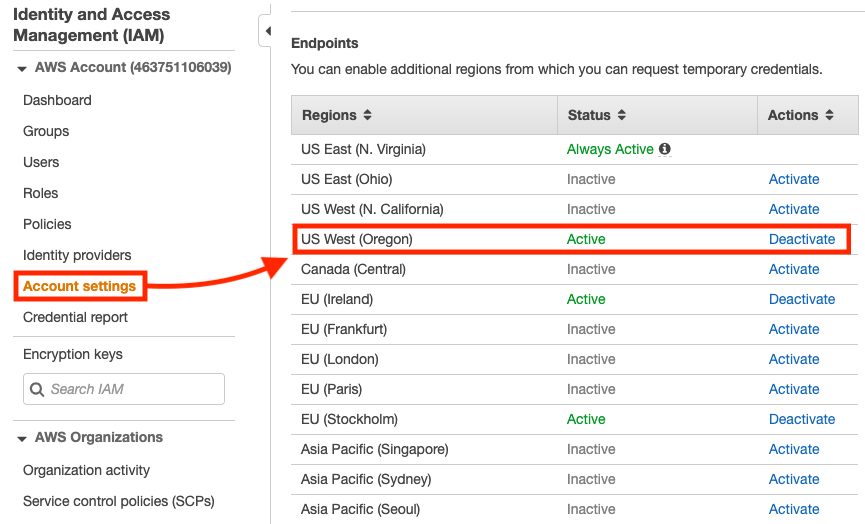Click the Inactive status for Asia Pacific (Seoul)
Image resolution: width=865 pixels, height=524 pixels.
[x=591, y=509]
